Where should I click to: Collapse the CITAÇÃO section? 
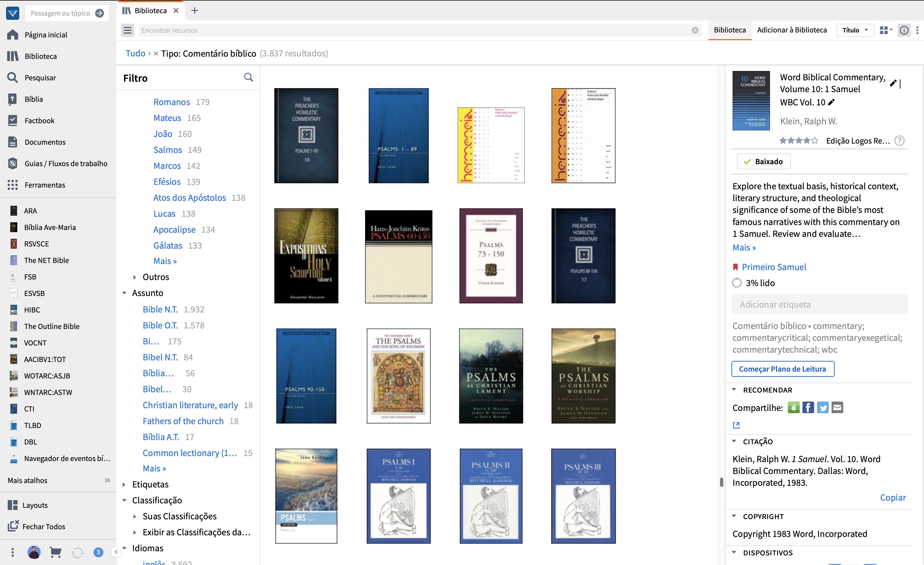(734, 441)
